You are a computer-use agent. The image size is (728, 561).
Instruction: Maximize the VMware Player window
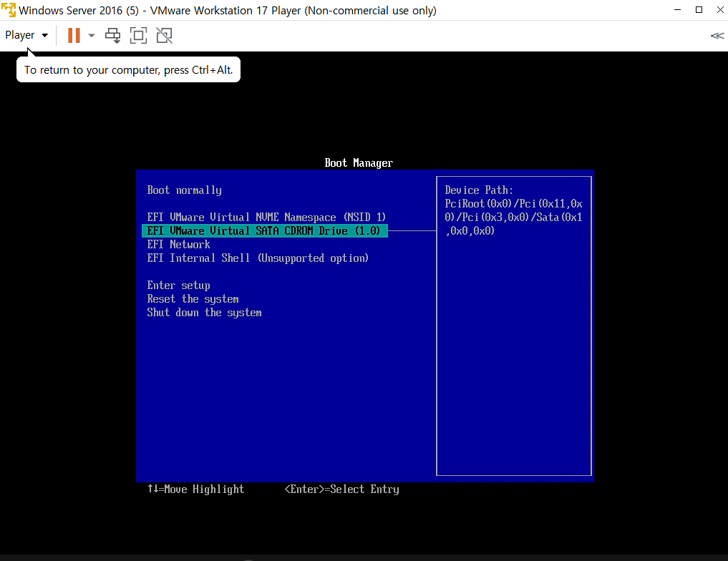coord(699,10)
